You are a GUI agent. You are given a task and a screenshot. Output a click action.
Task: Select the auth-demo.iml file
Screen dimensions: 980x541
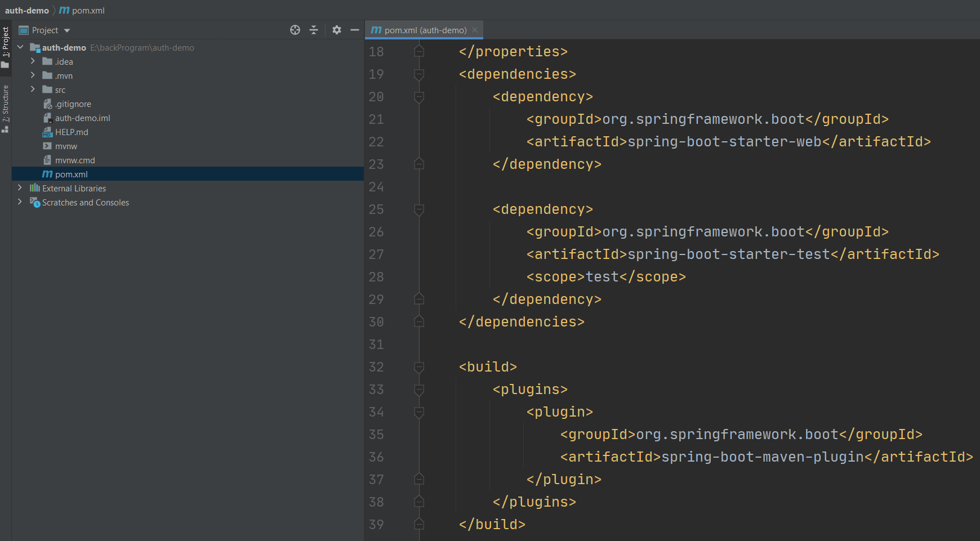click(x=82, y=118)
